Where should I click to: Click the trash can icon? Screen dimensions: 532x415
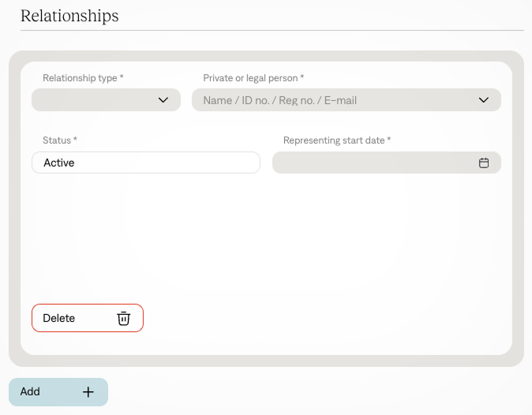coord(123,318)
